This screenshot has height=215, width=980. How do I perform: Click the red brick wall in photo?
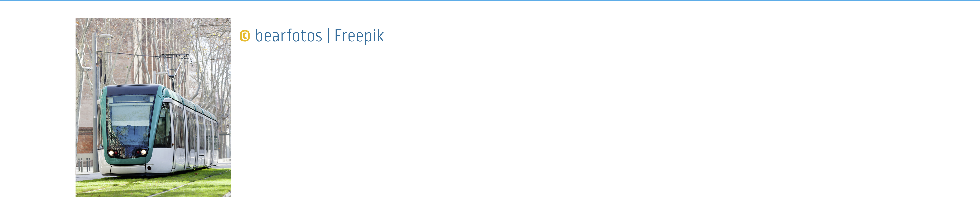pyautogui.click(x=85, y=141)
